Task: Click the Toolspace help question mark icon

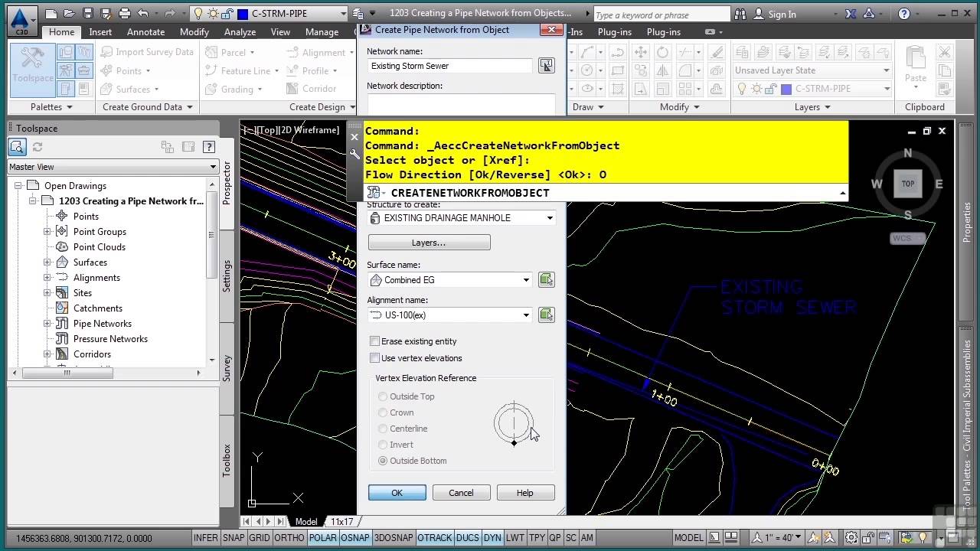Action: coord(208,147)
